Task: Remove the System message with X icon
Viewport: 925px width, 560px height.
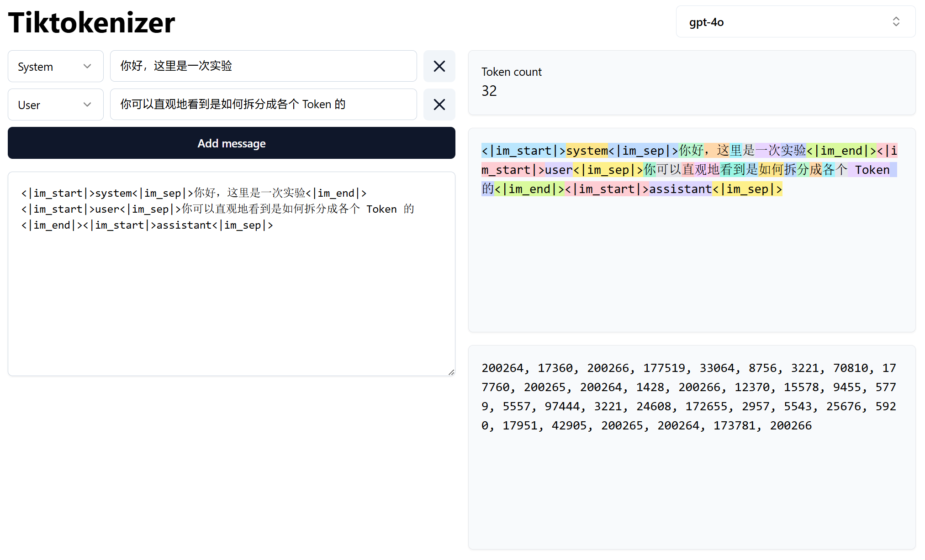Action: [x=439, y=66]
